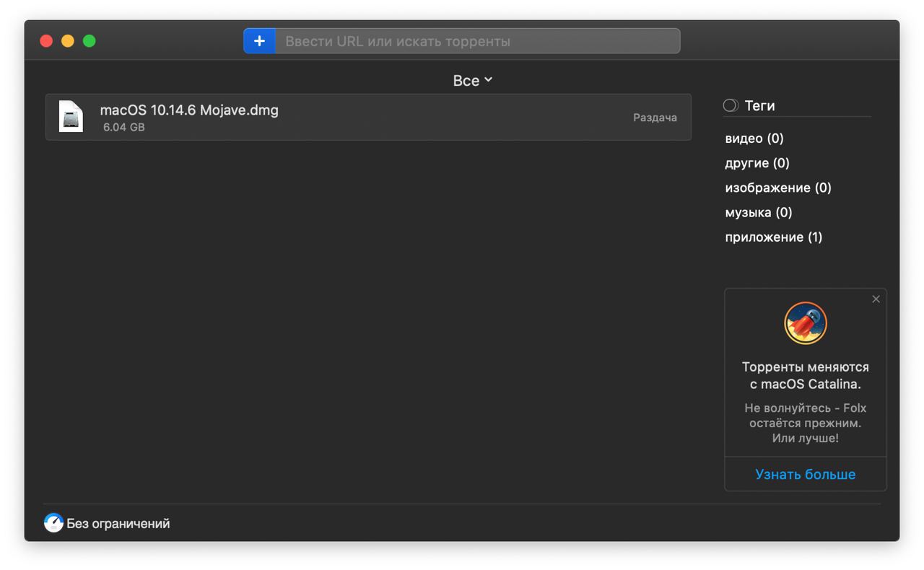This screenshot has width=924, height=570.
Task: Click the blue plus add download button
Action: point(259,41)
